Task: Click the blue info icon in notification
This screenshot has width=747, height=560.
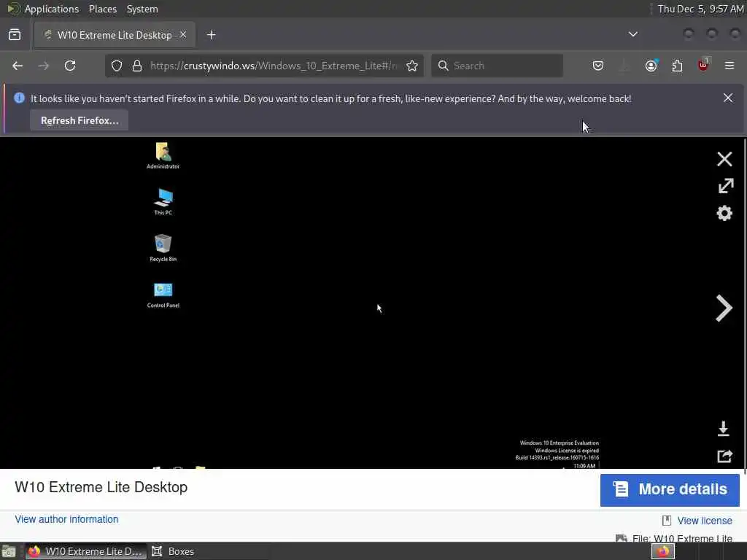Action: pyautogui.click(x=19, y=98)
